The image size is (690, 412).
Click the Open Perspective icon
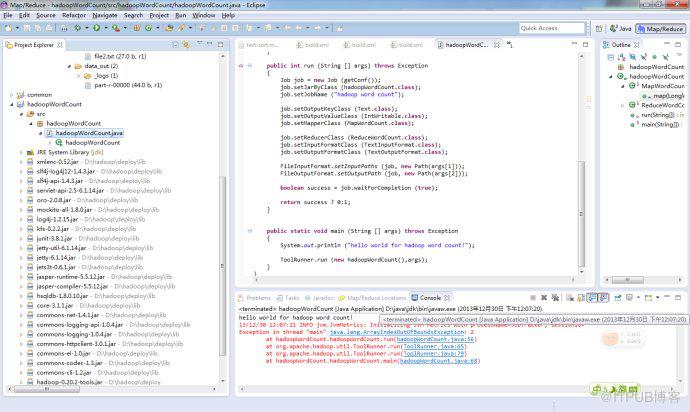(x=599, y=29)
